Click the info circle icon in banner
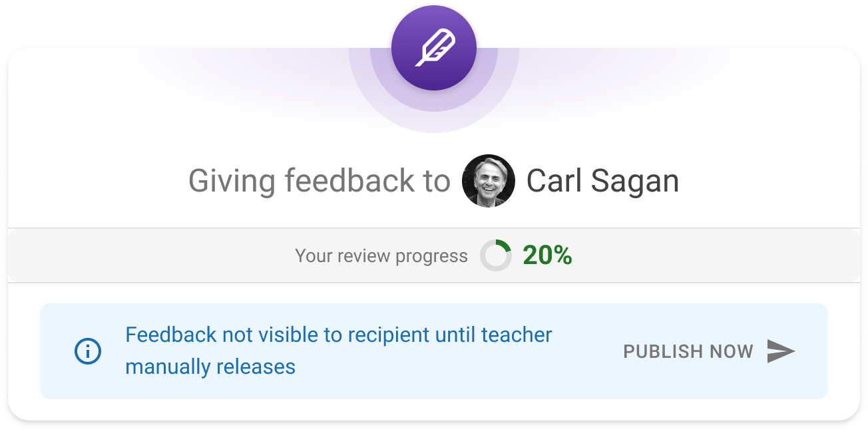The width and height of the screenshot is (868, 431). [88, 351]
